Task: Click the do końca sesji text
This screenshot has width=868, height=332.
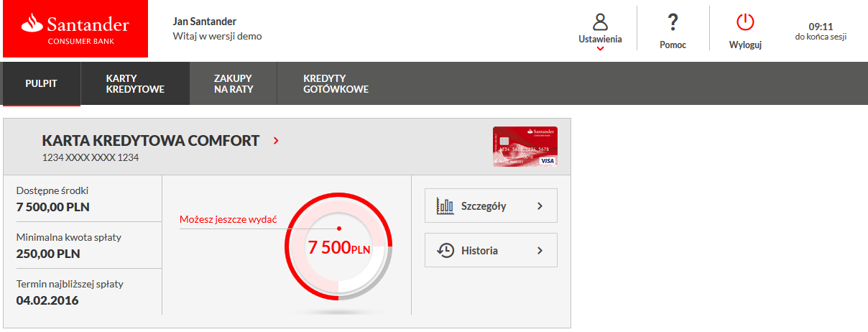Action: (821, 37)
